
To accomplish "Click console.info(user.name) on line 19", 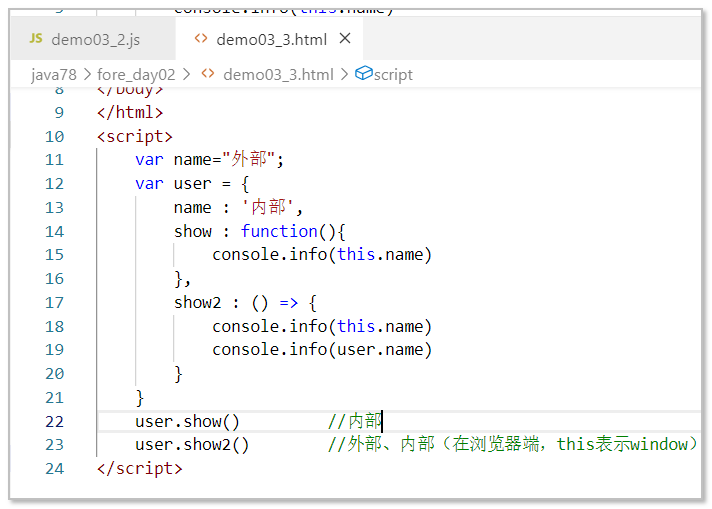I will point(322,350).
